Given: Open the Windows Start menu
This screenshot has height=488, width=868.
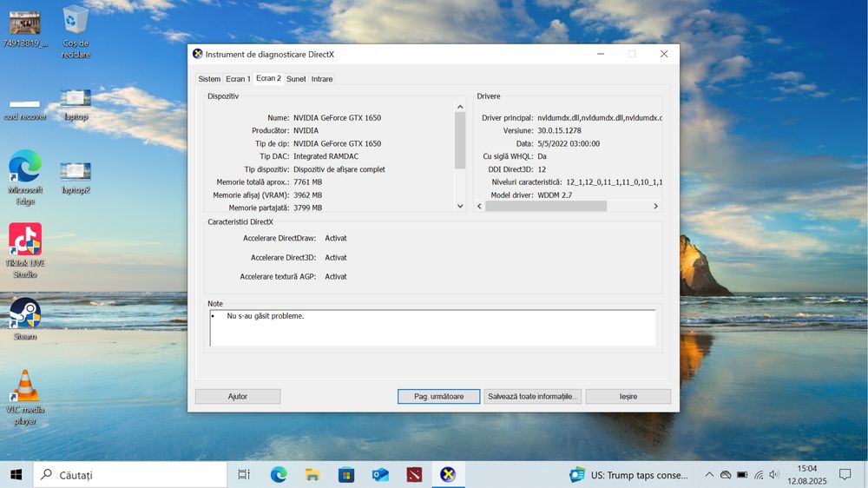Looking at the screenshot, I should 16,475.
